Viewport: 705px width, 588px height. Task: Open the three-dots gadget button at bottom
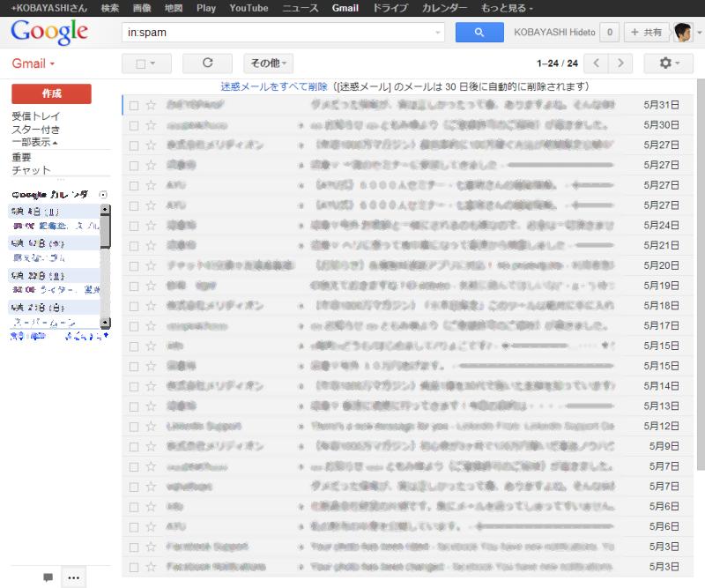pos(73,577)
